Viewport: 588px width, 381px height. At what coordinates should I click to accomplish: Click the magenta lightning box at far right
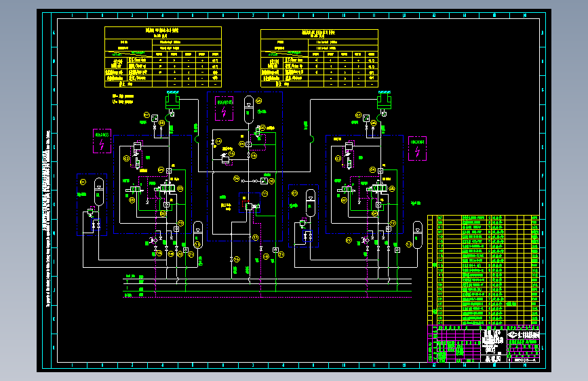point(417,148)
